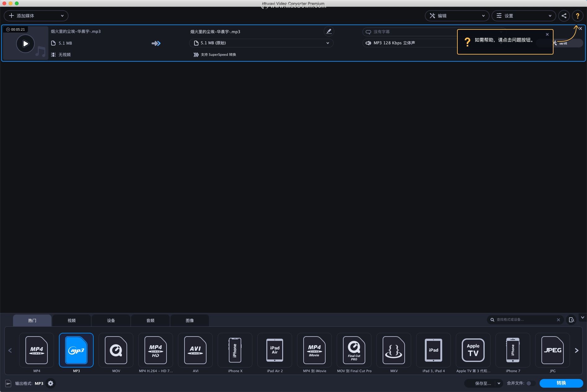Viewport: 587px width, 392px height.
Task: Open output format settings gear
Action: 51,383
